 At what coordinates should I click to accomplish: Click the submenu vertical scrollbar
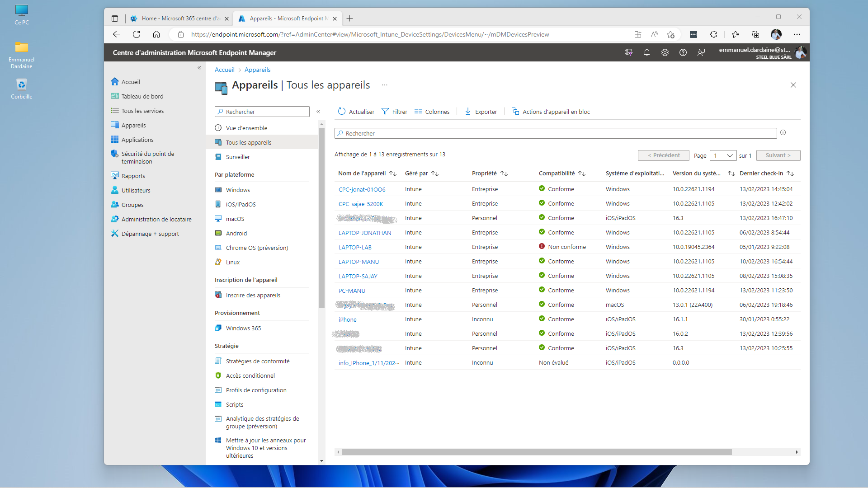321,218
